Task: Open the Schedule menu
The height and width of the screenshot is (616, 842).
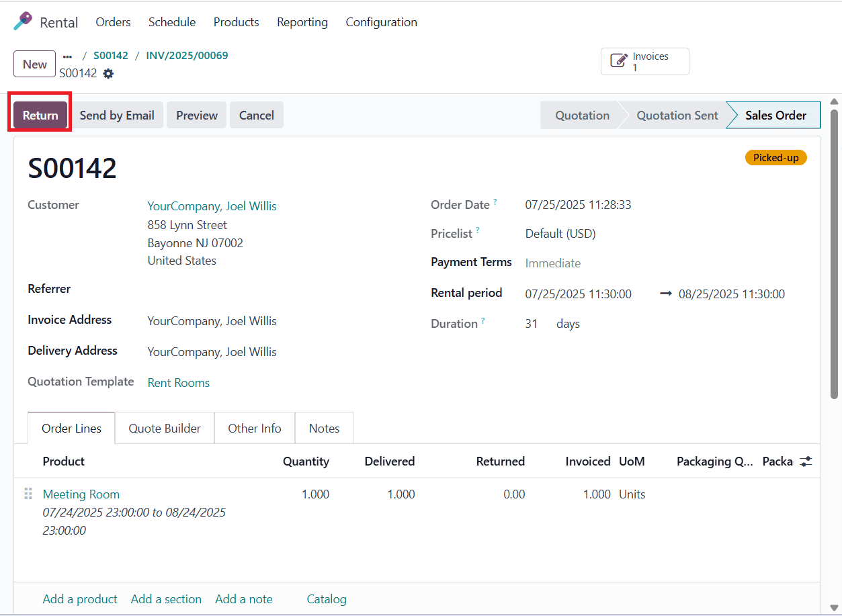Action: (x=172, y=22)
